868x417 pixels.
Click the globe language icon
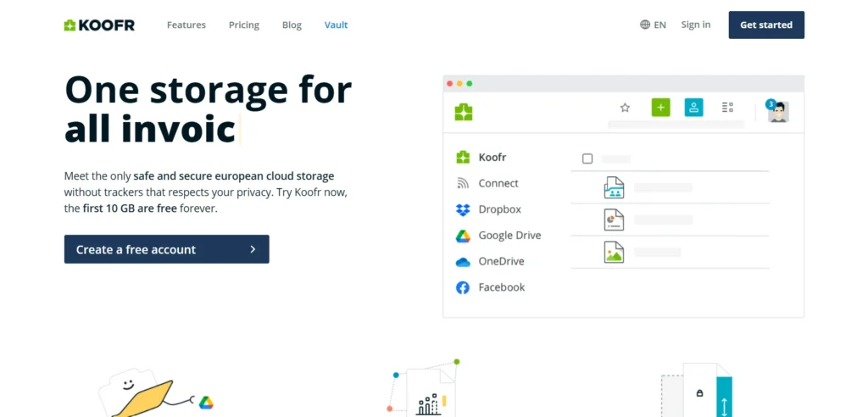(x=645, y=25)
